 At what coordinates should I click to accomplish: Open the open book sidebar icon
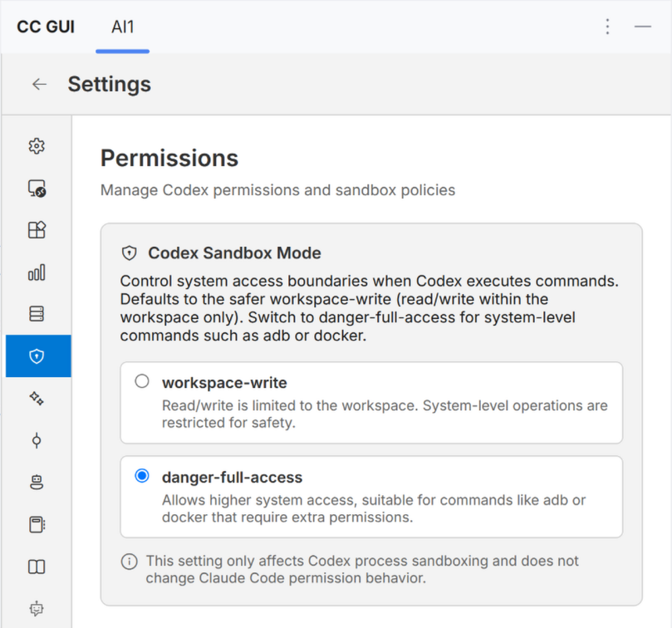pos(37,567)
